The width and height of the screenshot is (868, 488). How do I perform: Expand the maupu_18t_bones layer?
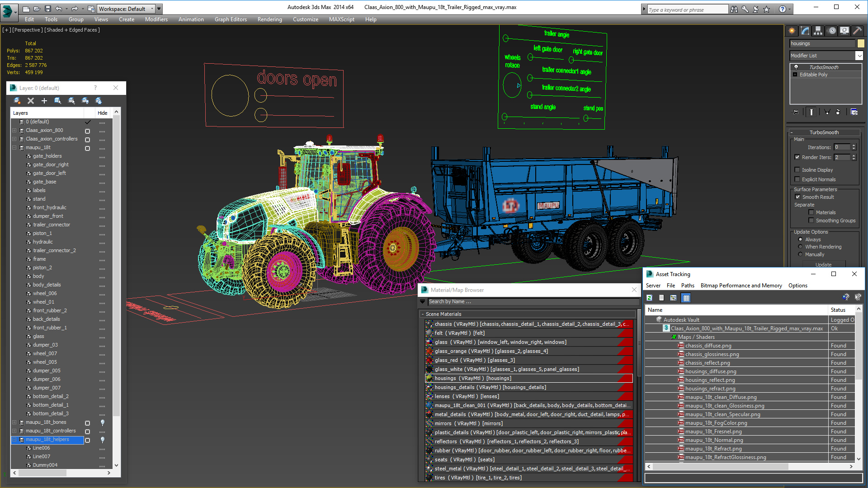pos(14,422)
